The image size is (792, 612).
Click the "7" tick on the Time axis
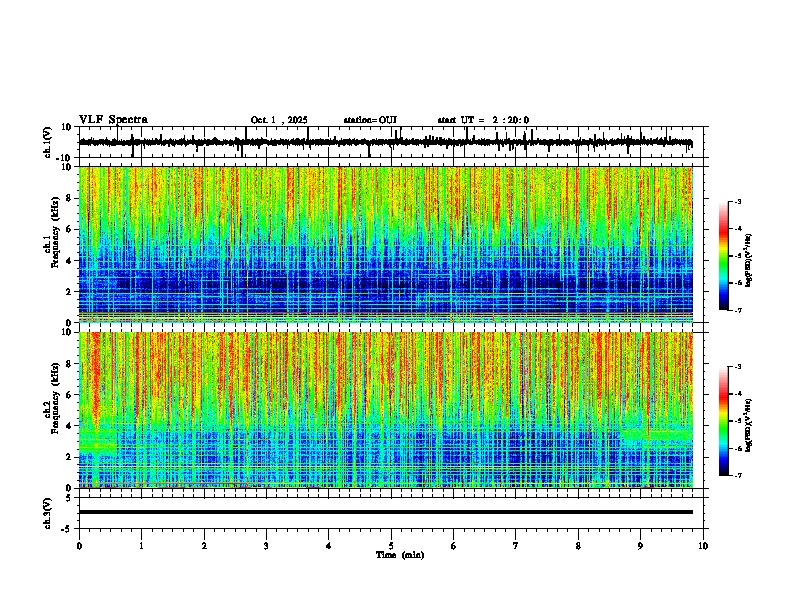tap(516, 546)
